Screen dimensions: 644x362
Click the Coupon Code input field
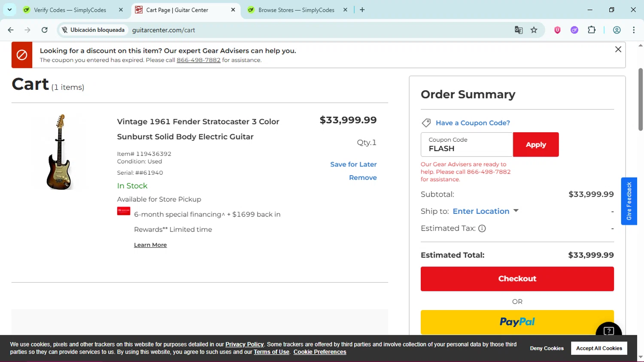[467, 144]
